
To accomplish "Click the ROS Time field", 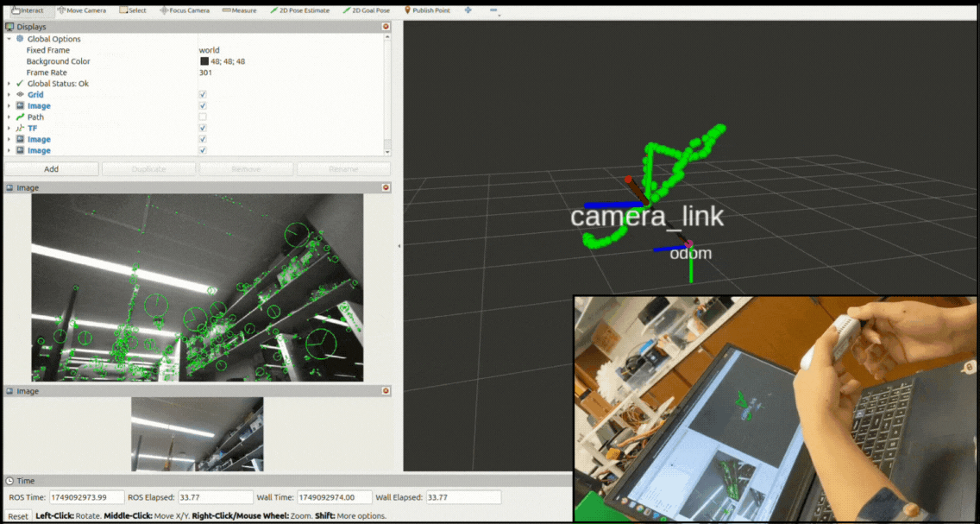I will 87,497.
